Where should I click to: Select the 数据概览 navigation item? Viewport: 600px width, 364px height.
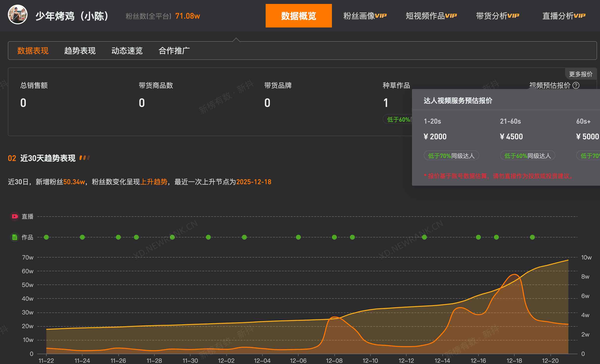(x=299, y=15)
